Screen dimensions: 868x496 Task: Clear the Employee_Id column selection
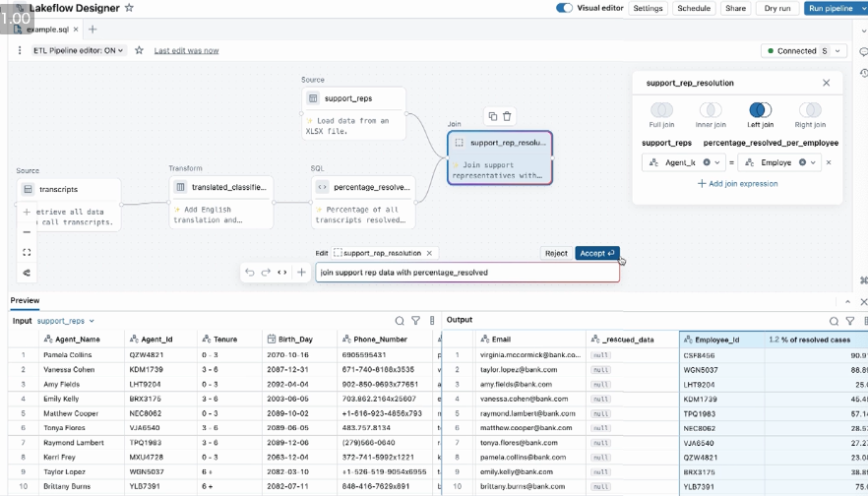(x=802, y=162)
